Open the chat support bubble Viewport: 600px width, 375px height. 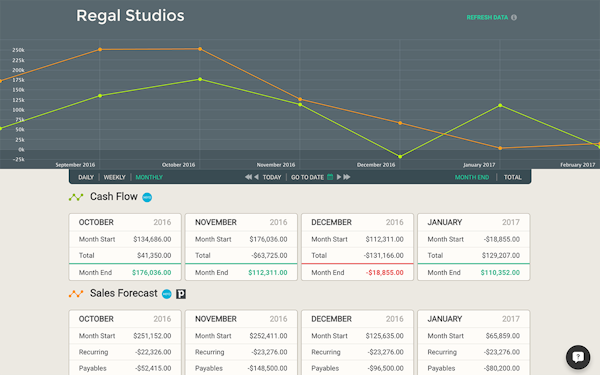click(578, 357)
